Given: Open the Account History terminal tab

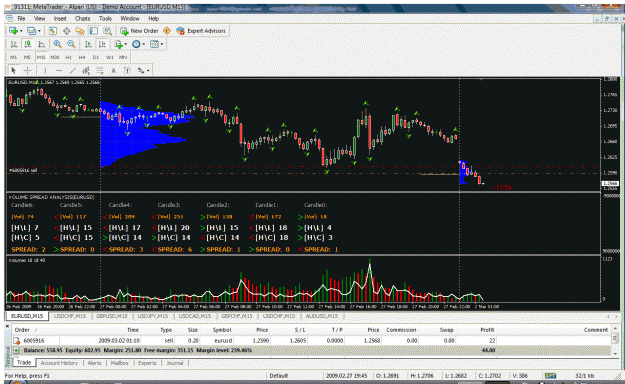Looking at the screenshot, I should [59, 363].
